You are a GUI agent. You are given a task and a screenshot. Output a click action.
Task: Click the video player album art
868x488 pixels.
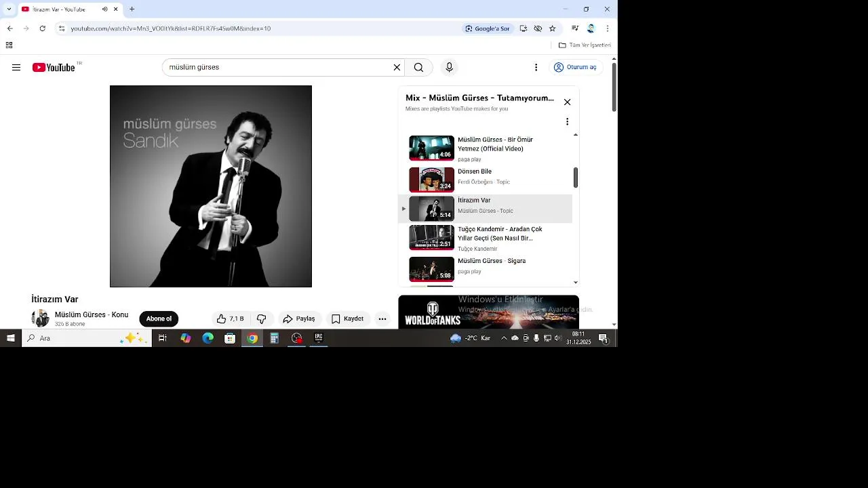(211, 186)
